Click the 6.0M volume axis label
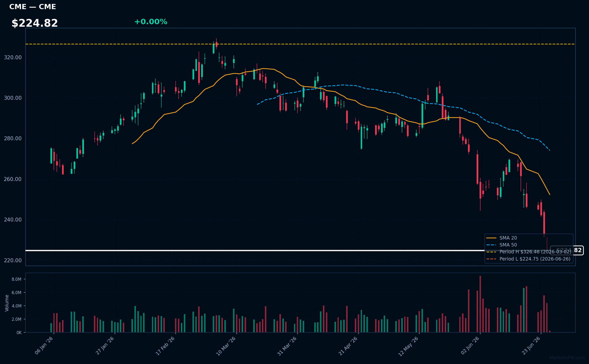 point(17,293)
